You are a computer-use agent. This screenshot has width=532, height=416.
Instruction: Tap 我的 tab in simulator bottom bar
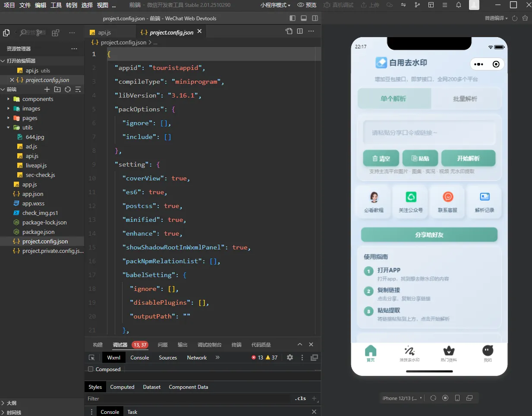(x=488, y=354)
